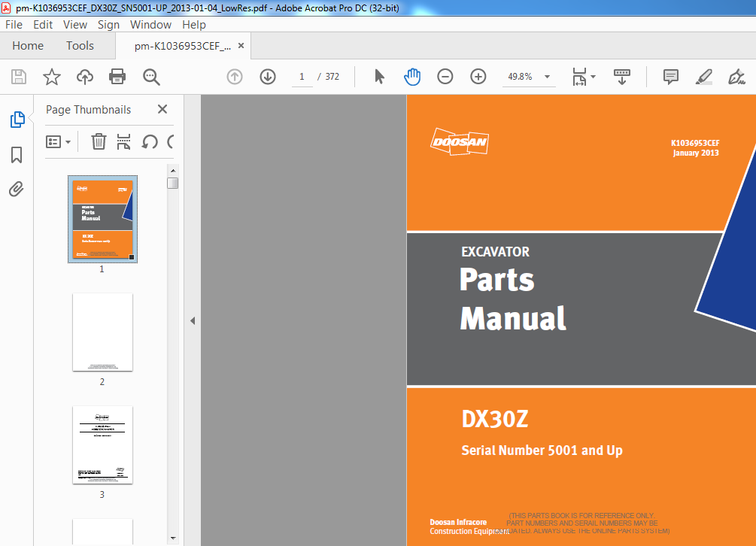The height and width of the screenshot is (546, 756).
Task: Enable scrolling mode toolbar icon
Action: (x=622, y=77)
